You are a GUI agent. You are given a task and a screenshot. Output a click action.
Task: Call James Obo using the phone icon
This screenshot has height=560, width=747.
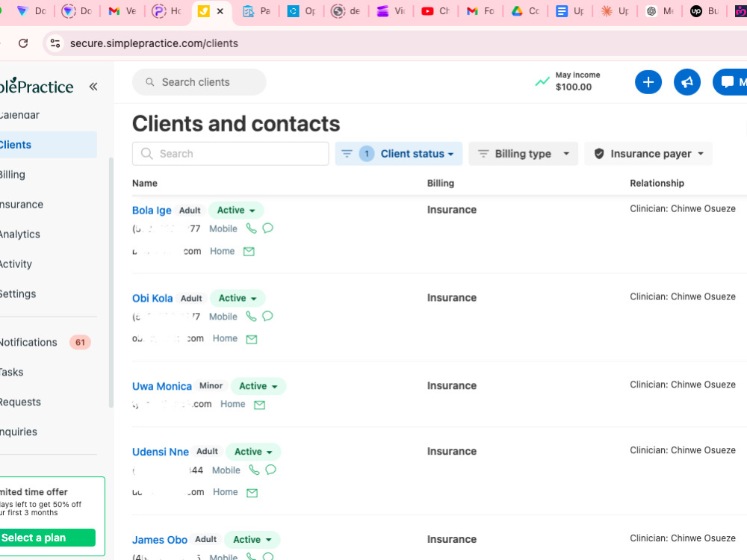pyautogui.click(x=251, y=556)
